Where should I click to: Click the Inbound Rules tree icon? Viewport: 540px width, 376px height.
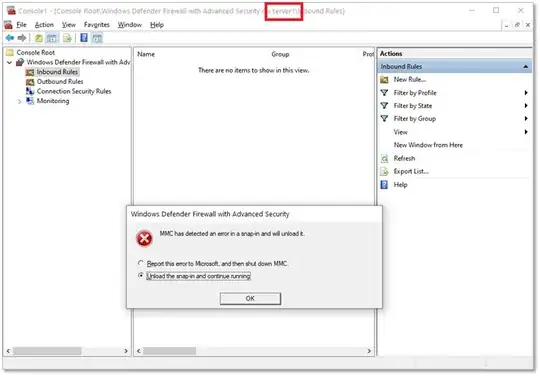click(30, 72)
